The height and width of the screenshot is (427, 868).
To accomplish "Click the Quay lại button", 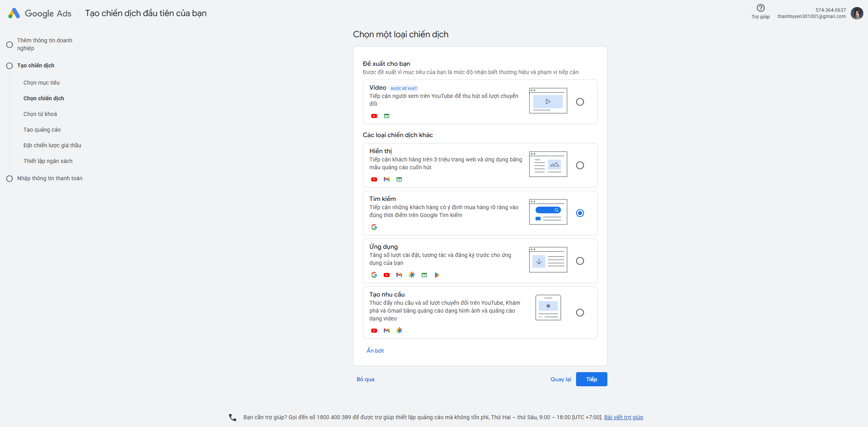I will (561, 379).
